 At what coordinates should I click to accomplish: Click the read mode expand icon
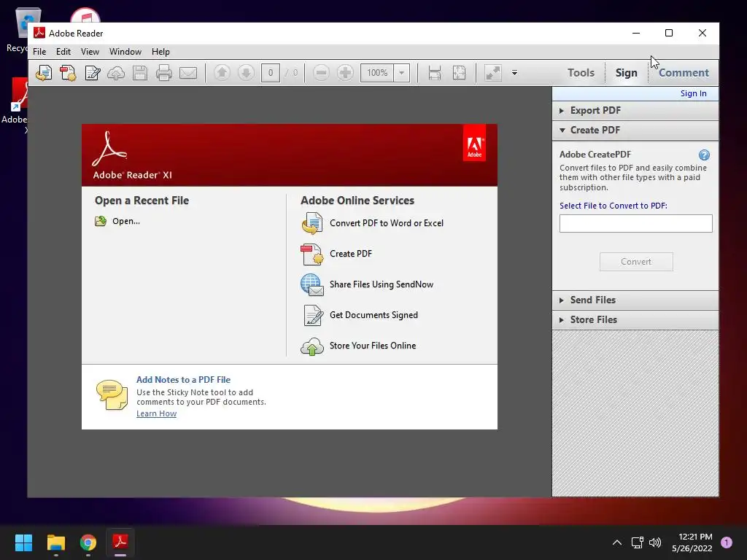click(x=492, y=73)
